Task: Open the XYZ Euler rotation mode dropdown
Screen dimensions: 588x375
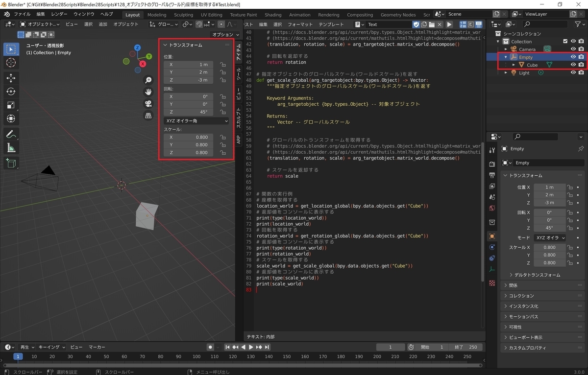Action: 196,120
